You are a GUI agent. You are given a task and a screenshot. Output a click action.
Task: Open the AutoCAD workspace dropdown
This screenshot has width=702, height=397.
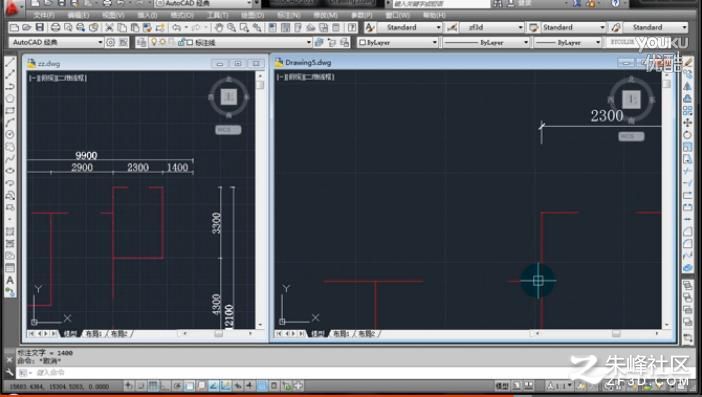click(56, 43)
